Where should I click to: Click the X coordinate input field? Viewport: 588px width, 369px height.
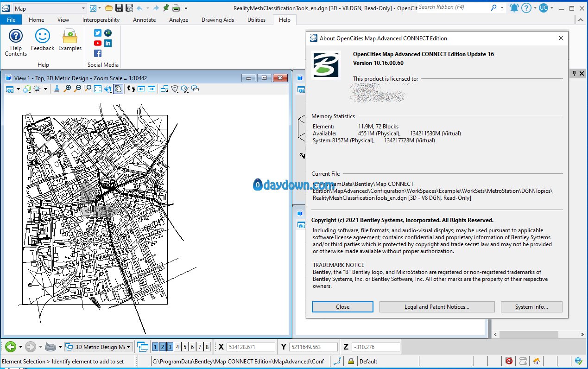point(252,347)
